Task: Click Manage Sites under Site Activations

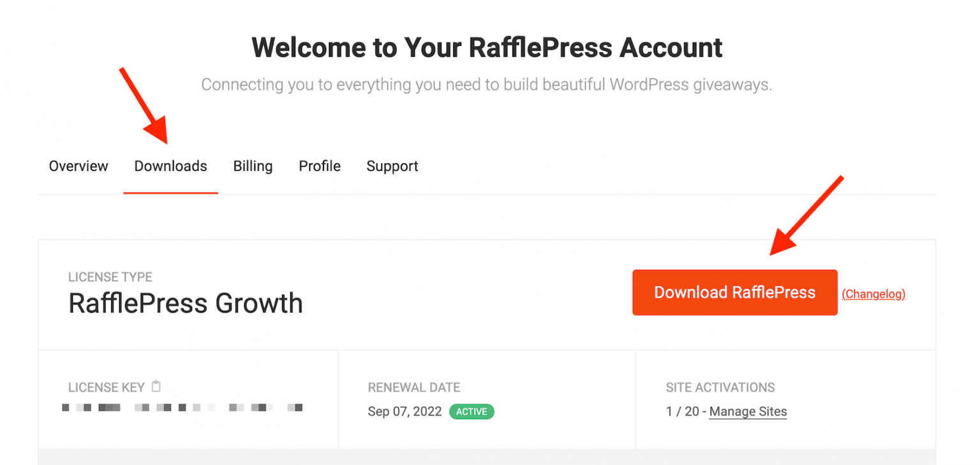Action: (x=748, y=411)
